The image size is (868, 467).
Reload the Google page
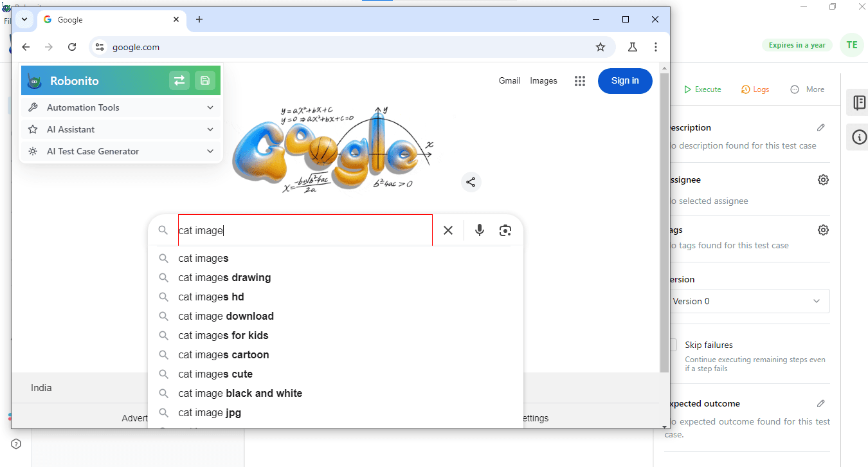72,47
